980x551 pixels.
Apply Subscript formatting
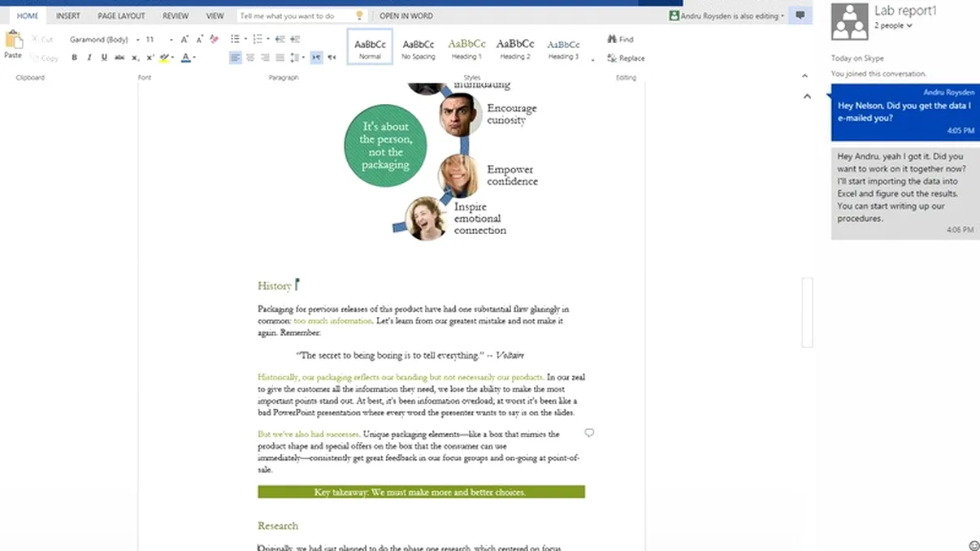[x=134, y=57]
